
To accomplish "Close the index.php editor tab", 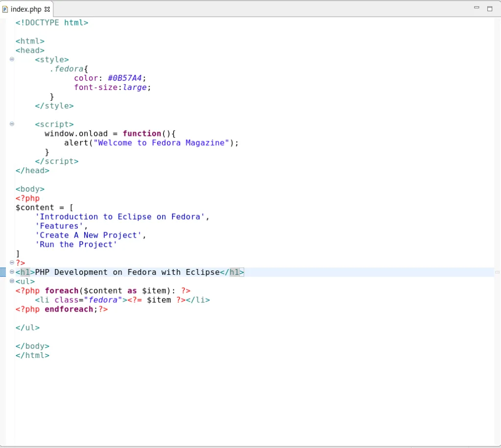I will tap(47, 9).
